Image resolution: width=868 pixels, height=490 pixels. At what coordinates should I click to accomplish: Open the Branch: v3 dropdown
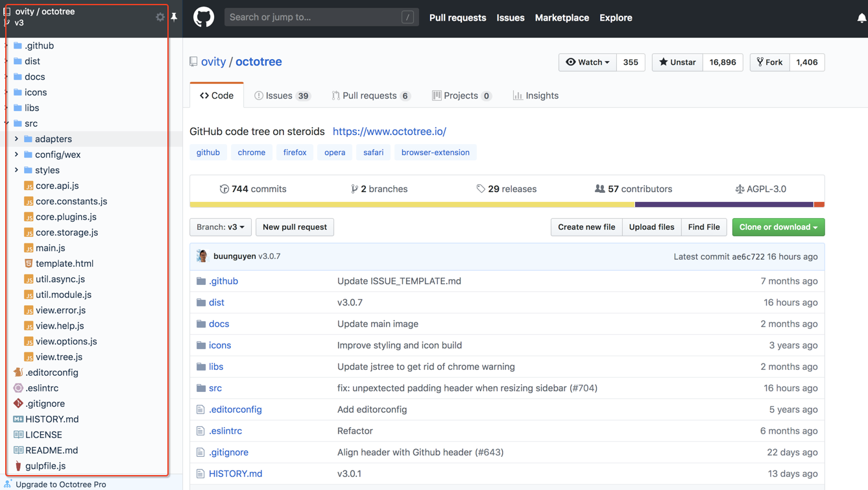(221, 227)
